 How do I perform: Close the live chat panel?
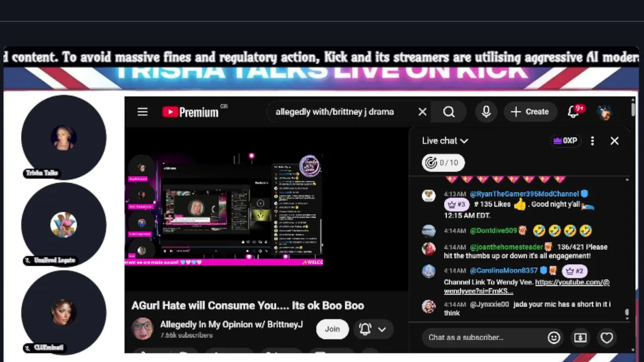coord(614,141)
